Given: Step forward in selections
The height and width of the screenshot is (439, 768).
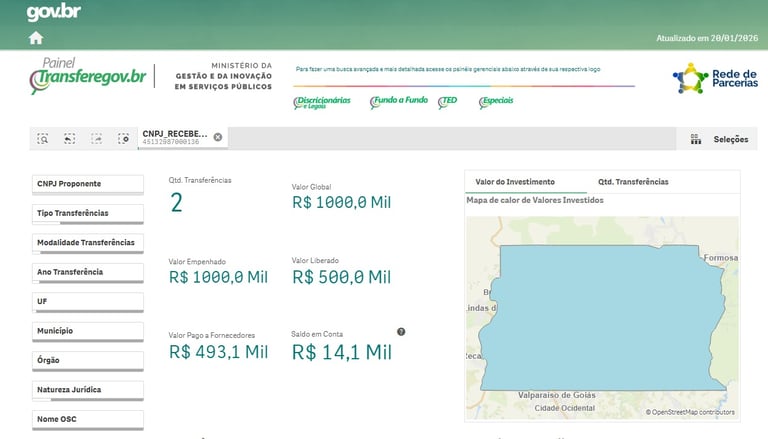Looking at the screenshot, I should pyautogui.click(x=96, y=139).
